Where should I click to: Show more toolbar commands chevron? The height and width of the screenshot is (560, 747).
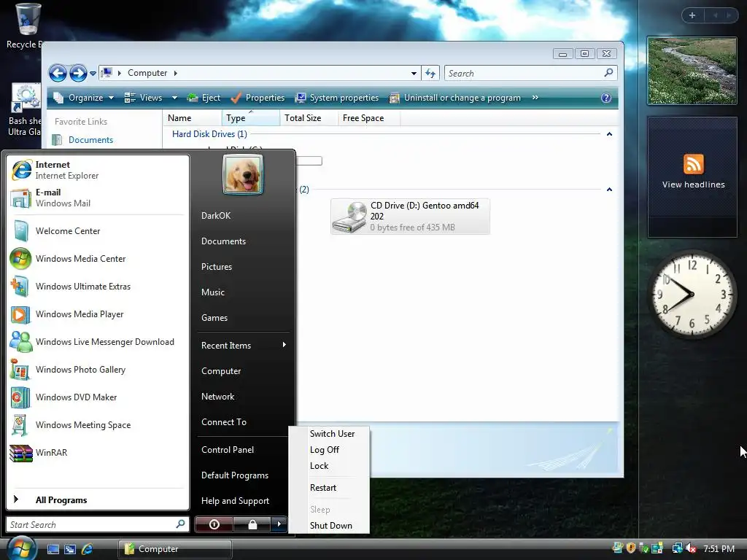535,98
